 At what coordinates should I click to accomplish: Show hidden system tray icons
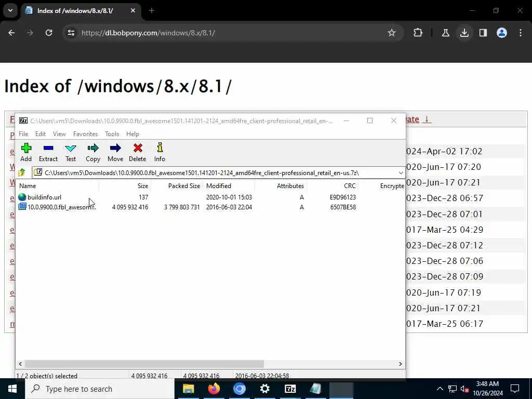pos(440,389)
